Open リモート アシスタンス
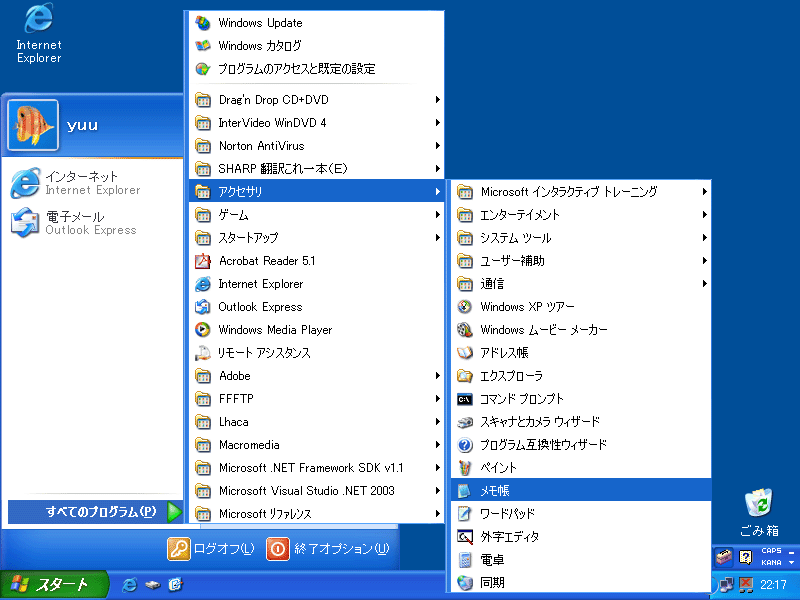Viewport: 800px width, 600px height. point(316,353)
